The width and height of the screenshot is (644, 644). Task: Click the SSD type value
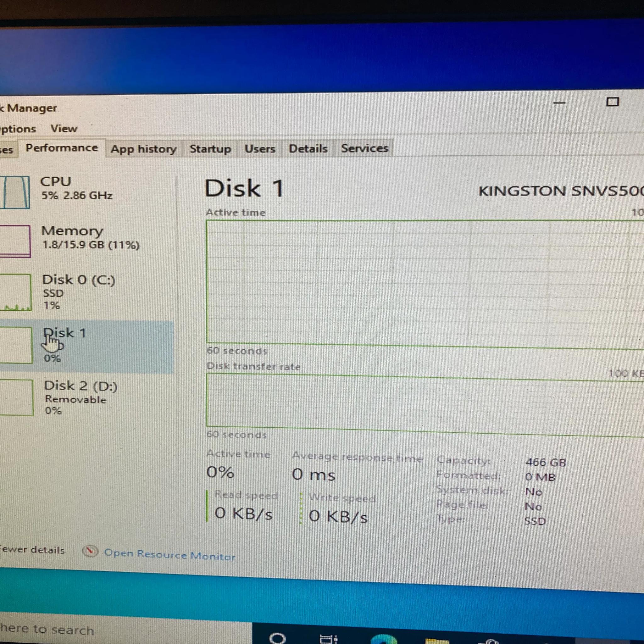click(535, 521)
